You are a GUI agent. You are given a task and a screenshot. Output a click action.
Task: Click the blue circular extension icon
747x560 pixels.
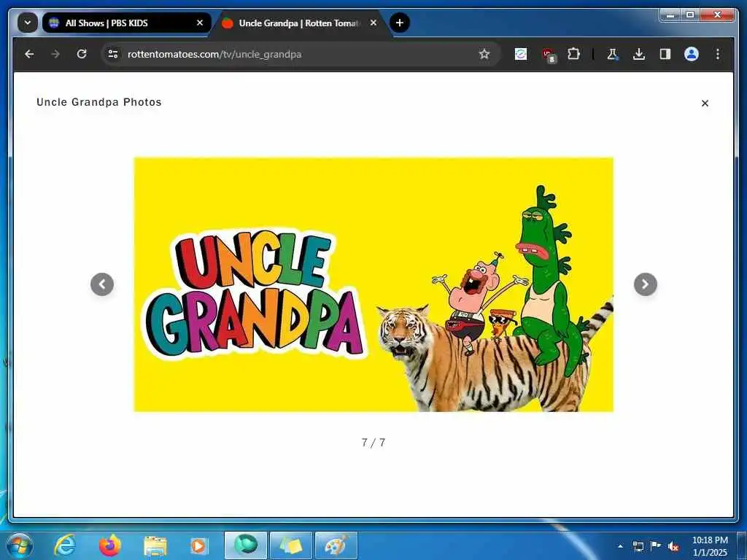521,54
